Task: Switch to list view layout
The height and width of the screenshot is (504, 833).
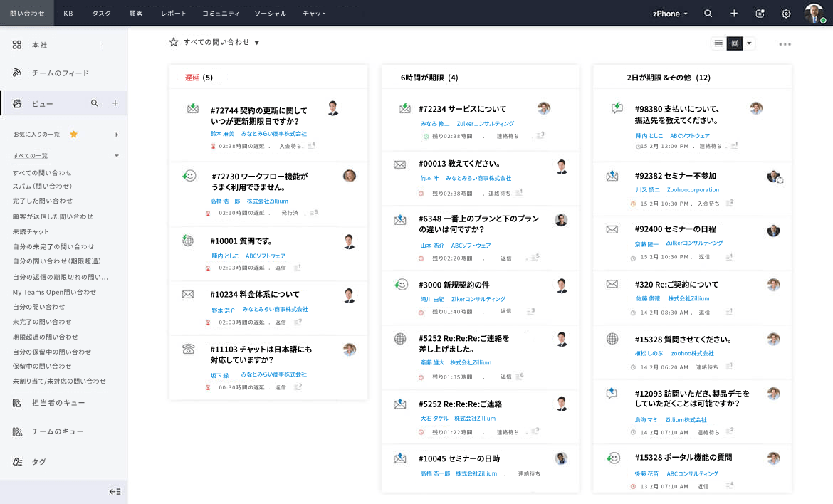Action: [x=718, y=43]
